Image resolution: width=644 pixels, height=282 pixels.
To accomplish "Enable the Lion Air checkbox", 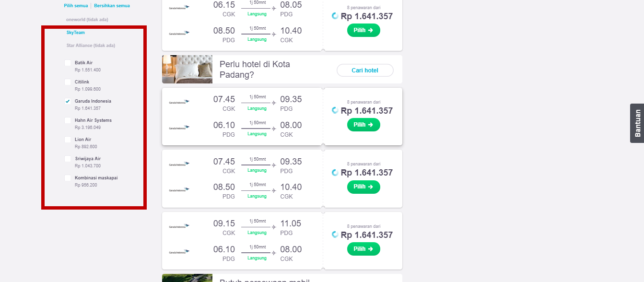I will (x=68, y=140).
